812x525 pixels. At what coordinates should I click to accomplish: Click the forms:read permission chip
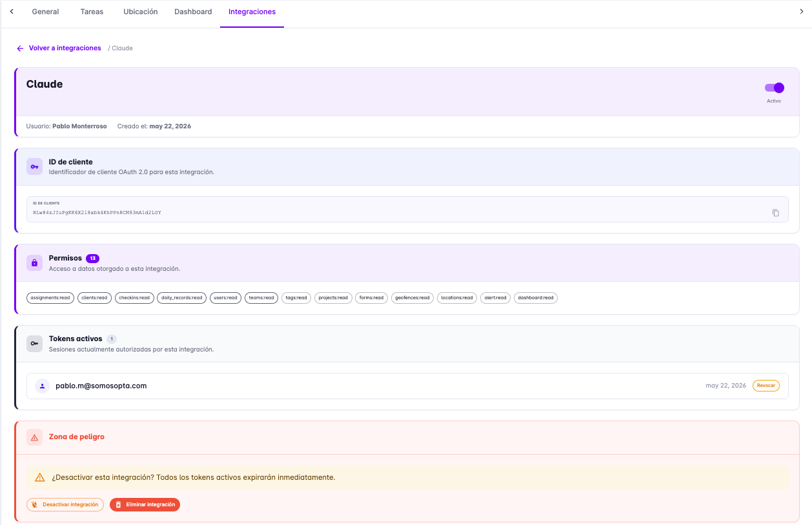pos(371,298)
